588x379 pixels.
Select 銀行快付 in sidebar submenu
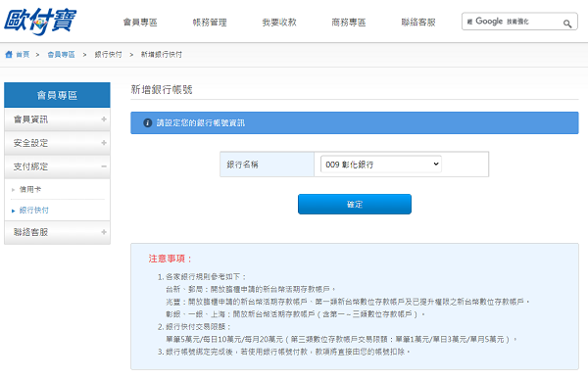pyautogui.click(x=33, y=211)
